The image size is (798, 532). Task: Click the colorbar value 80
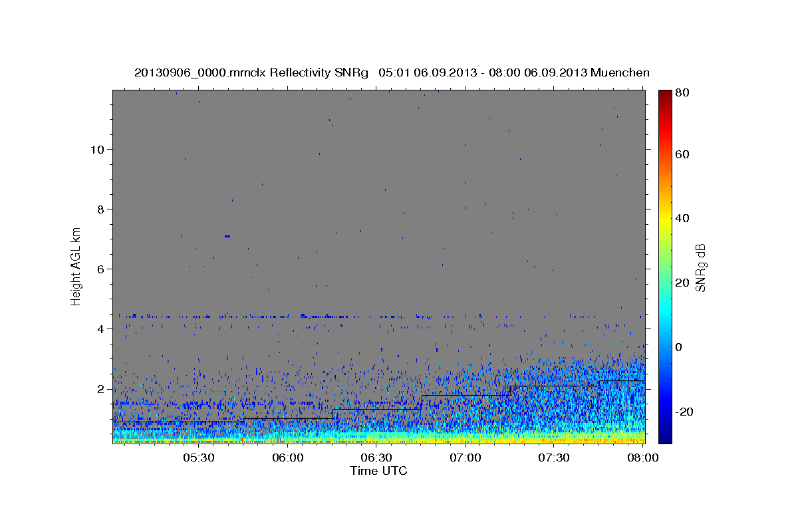pyautogui.click(x=684, y=93)
